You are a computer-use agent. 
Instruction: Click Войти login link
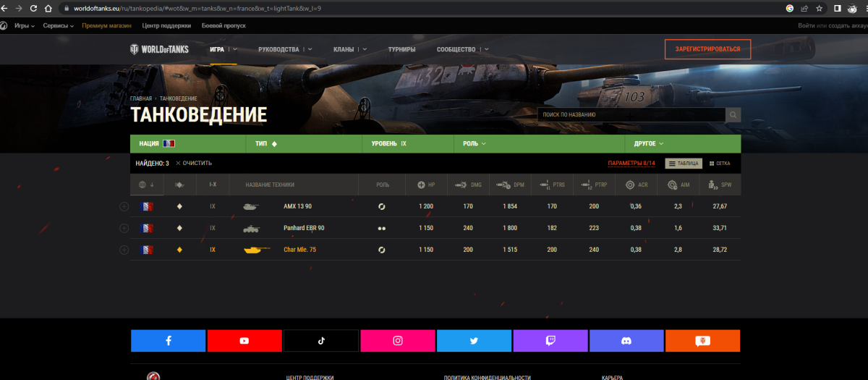(807, 25)
